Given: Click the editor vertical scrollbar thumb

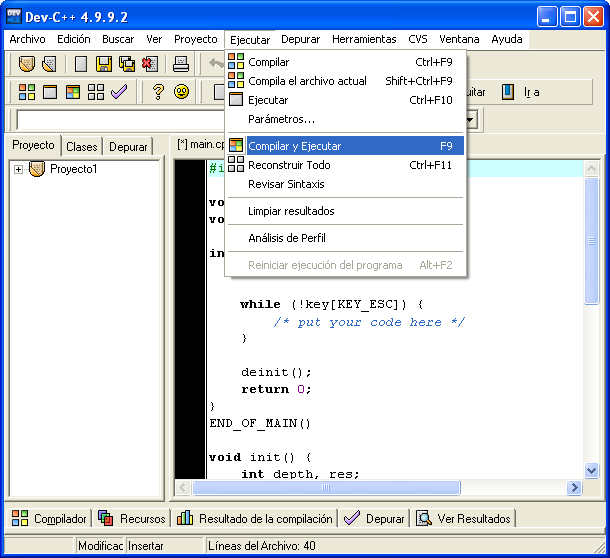Looking at the screenshot, I should point(591,241).
